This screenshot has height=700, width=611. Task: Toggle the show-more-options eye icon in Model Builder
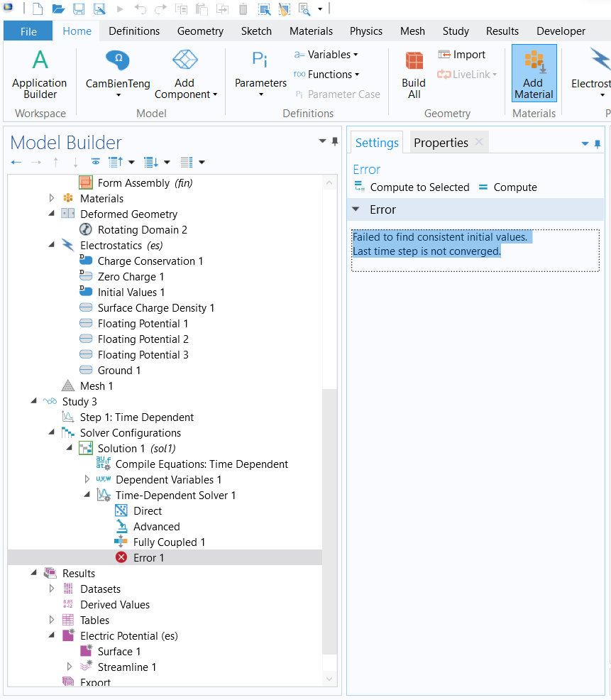[96, 162]
